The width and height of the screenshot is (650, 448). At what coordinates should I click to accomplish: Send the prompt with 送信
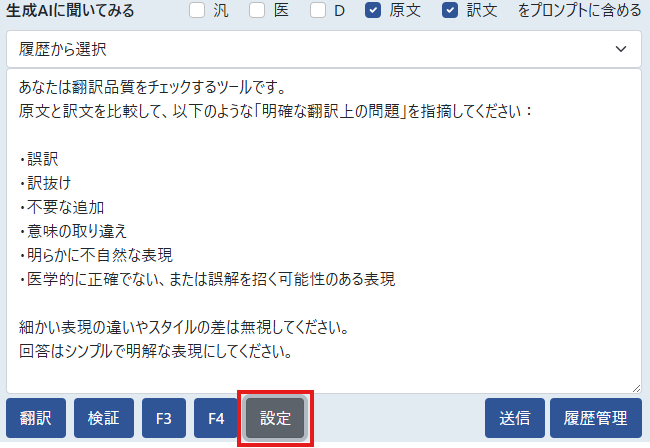click(515, 418)
